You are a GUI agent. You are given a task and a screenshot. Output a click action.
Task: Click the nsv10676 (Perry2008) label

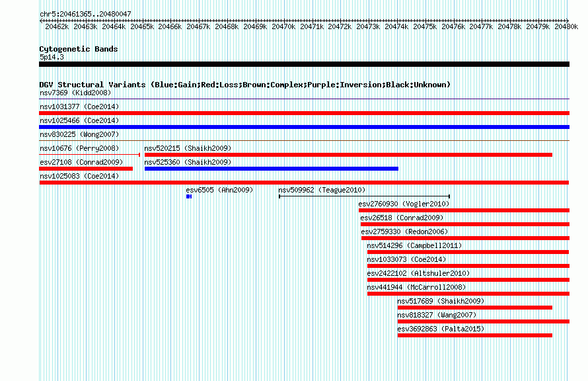pos(79,148)
